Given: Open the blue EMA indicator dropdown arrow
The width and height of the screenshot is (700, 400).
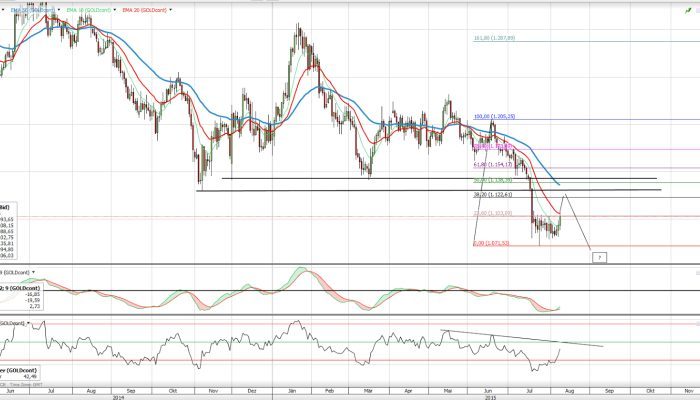Looking at the screenshot, I should coord(59,10).
